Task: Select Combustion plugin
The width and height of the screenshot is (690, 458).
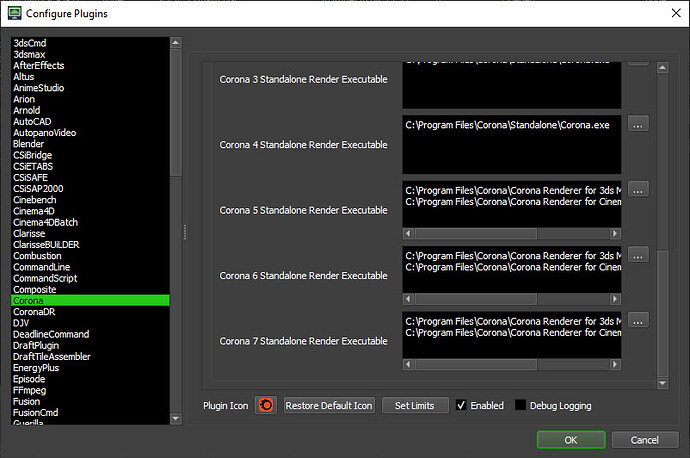Action: [90, 256]
